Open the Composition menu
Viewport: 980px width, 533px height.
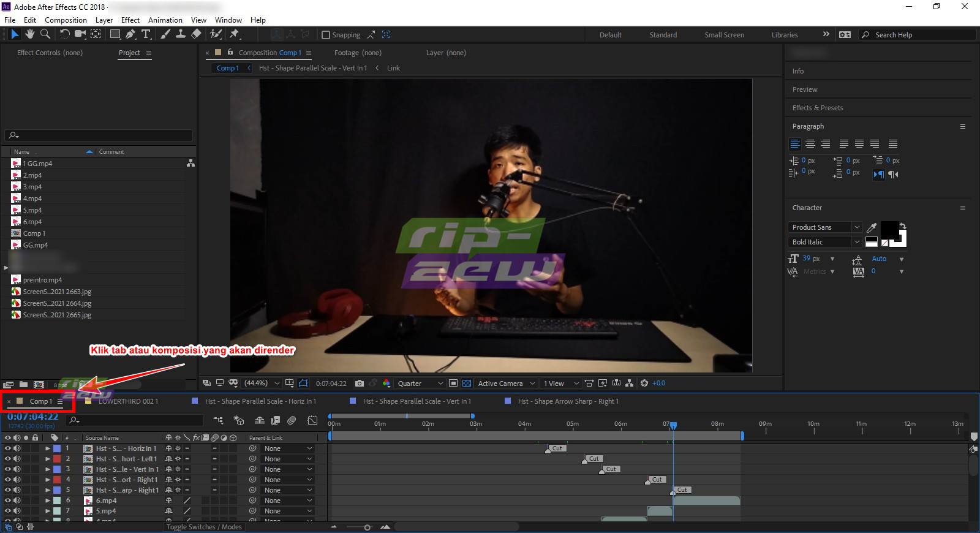point(66,20)
